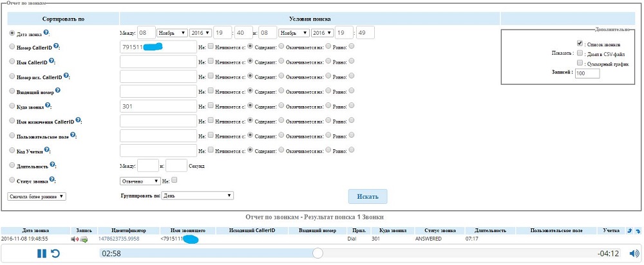The height and width of the screenshot is (265, 644).
Task: Click help icon beside Номер CallerID
Action: coord(57,46)
